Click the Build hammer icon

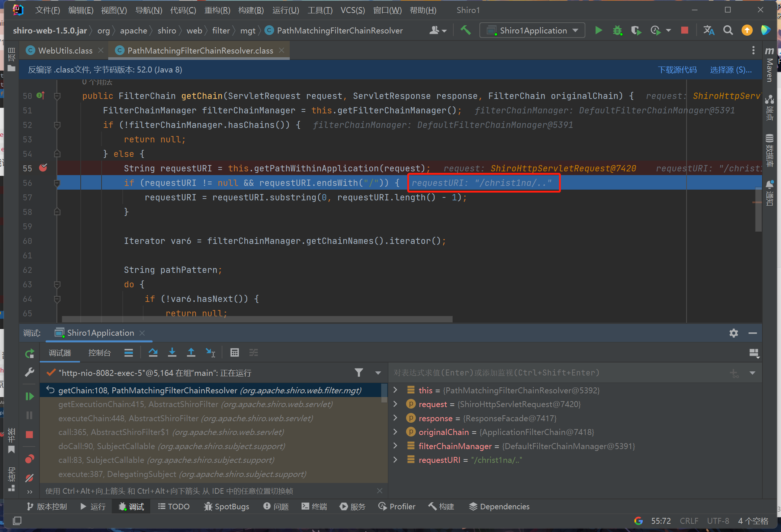tap(465, 30)
